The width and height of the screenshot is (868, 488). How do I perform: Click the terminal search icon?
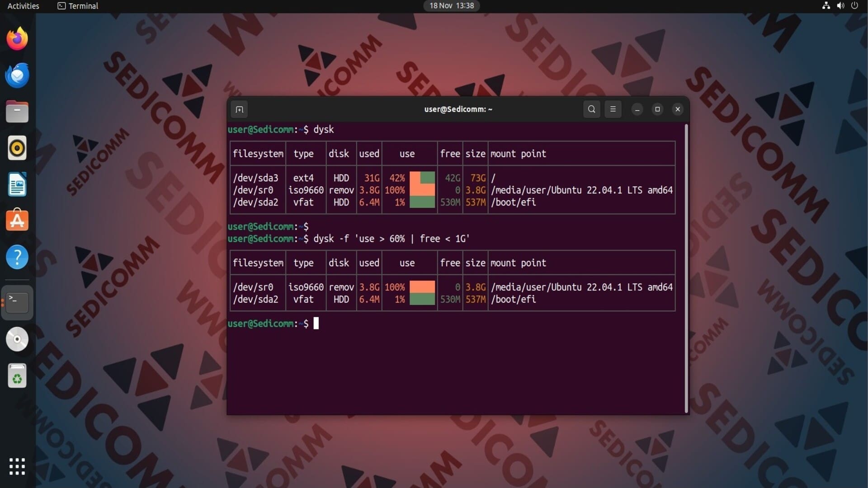point(591,109)
